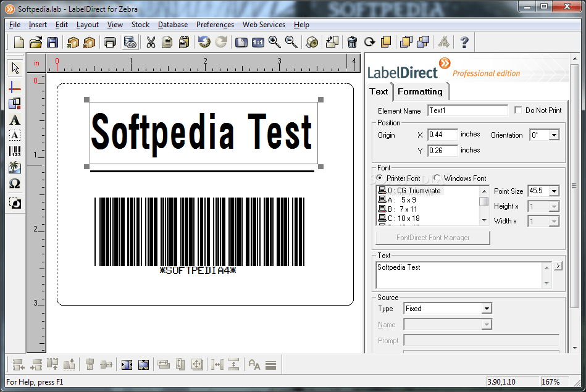Click properties panel scrollbar down arrow
Screen dimensions: 586x392
pyautogui.click(x=575, y=348)
